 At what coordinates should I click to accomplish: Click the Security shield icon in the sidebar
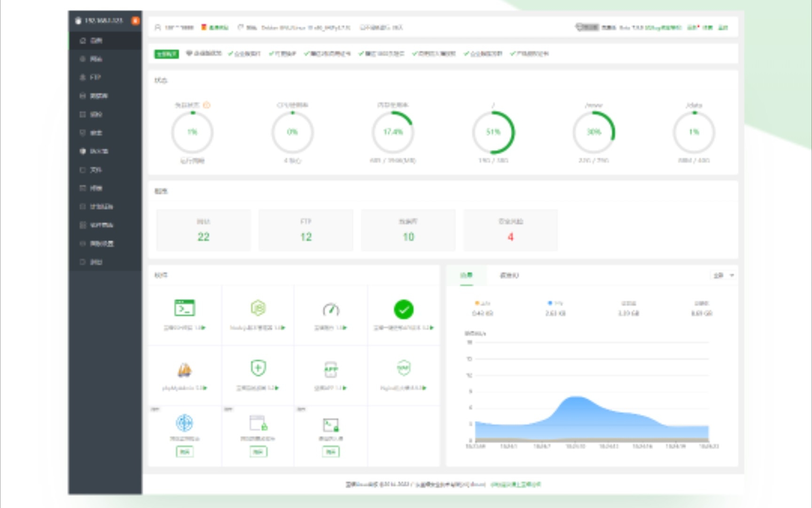(83, 133)
